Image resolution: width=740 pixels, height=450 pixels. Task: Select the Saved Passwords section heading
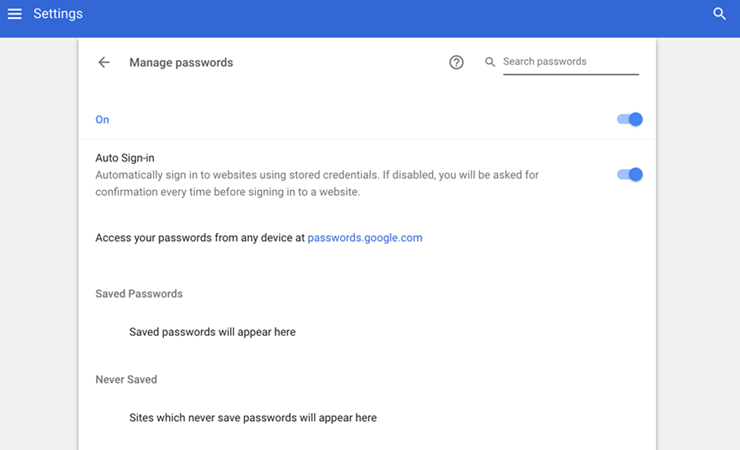click(139, 294)
